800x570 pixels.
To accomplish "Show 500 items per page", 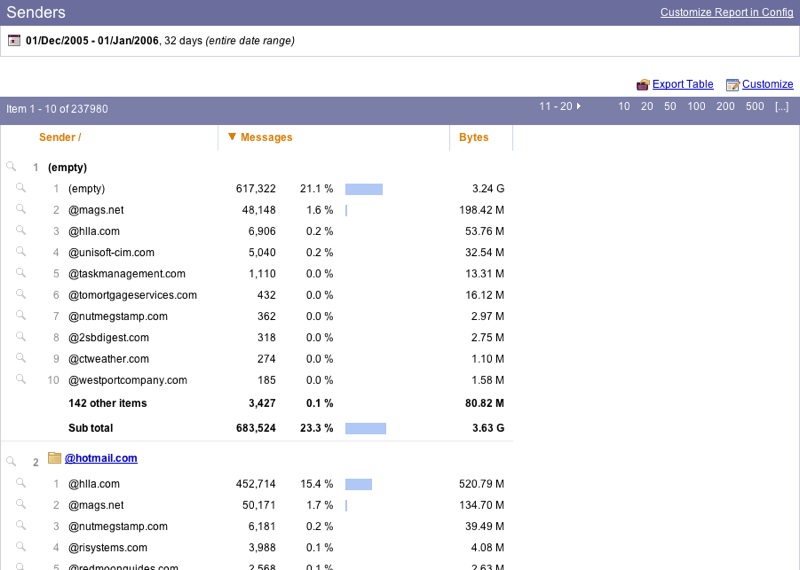I will [x=755, y=106].
